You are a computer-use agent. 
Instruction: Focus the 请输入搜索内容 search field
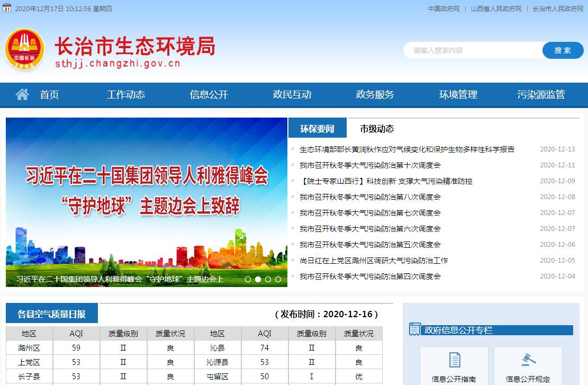coord(472,50)
